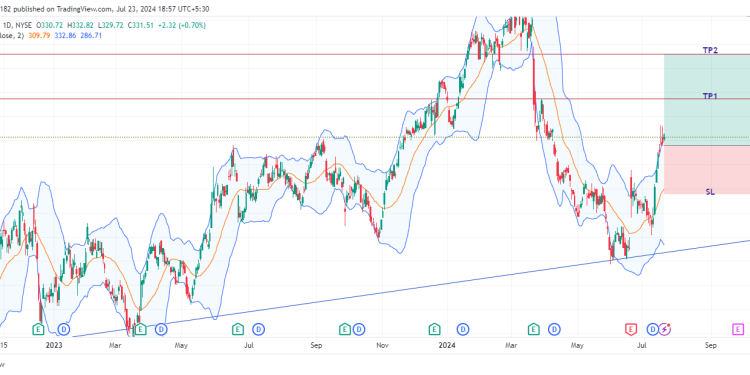Click the purple lightning news marker
This screenshot has height=375, width=750.
665,329
